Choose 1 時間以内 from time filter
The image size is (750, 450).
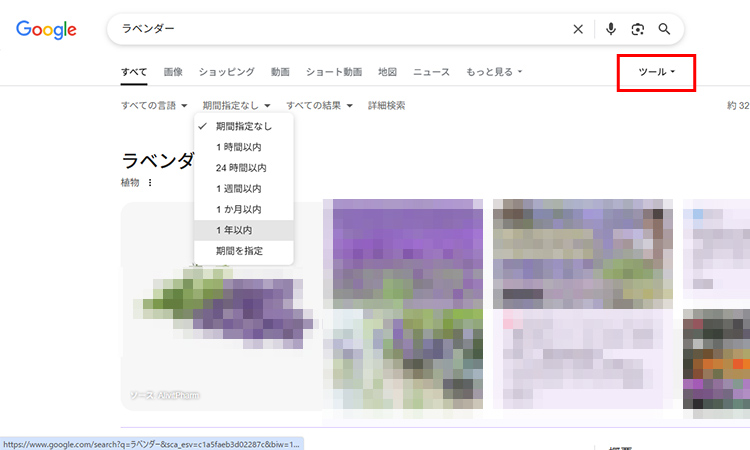click(238, 147)
